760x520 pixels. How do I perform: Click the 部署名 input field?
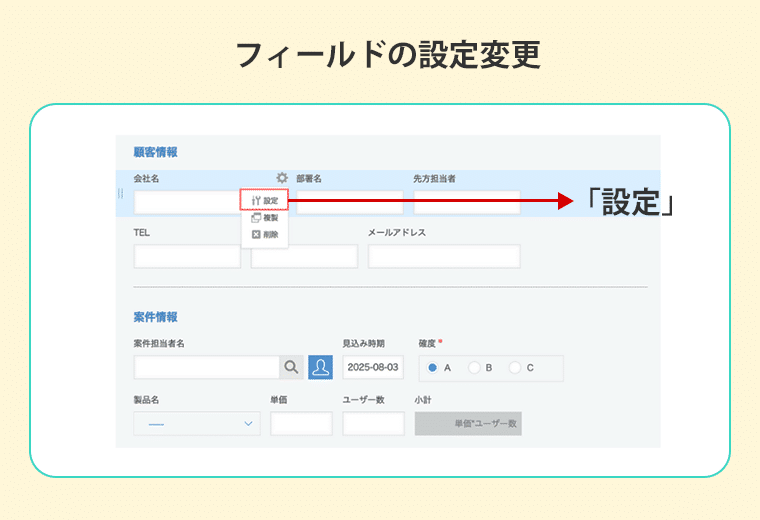(x=350, y=202)
